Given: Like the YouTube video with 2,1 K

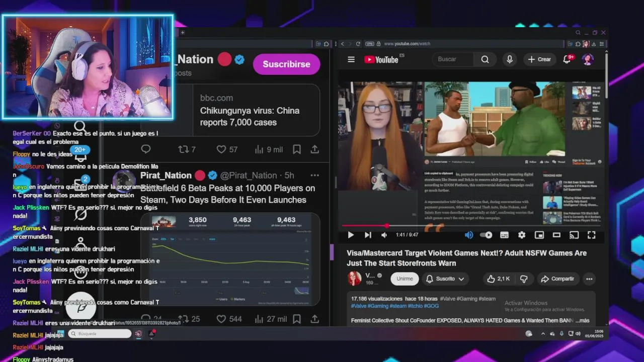Looking at the screenshot, I should [x=499, y=279].
